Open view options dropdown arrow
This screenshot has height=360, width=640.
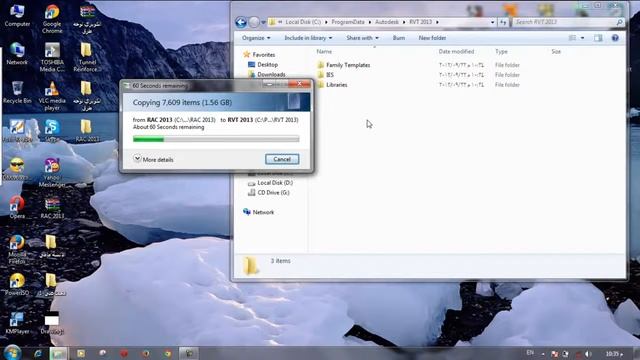coord(582,38)
